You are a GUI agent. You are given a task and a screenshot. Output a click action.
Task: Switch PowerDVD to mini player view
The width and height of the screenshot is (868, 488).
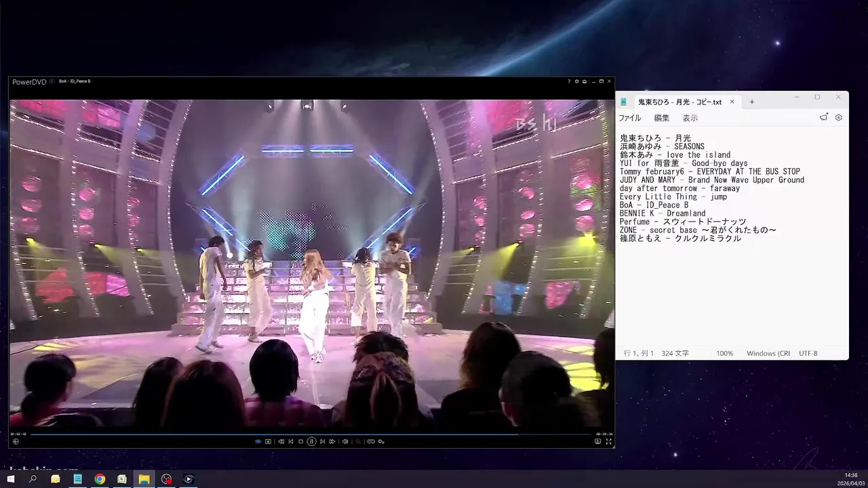(x=597, y=441)
